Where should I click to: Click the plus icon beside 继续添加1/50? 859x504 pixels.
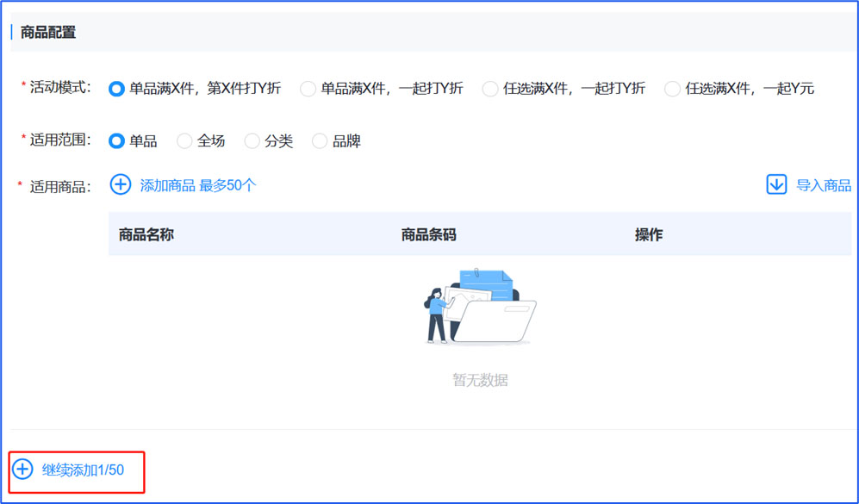(23, 470)
